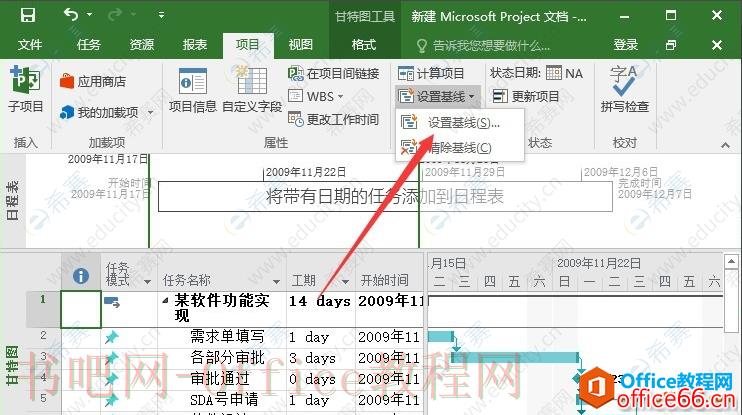Open the 工期 column filter dropdown
742x415 pixels.
(345, 282)
